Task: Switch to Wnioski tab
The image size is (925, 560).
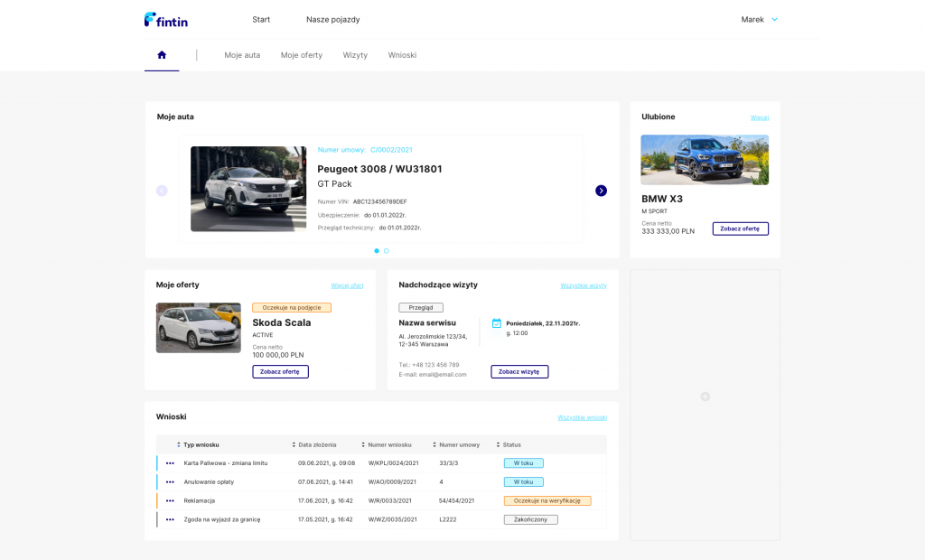Action: pos(402,55)
